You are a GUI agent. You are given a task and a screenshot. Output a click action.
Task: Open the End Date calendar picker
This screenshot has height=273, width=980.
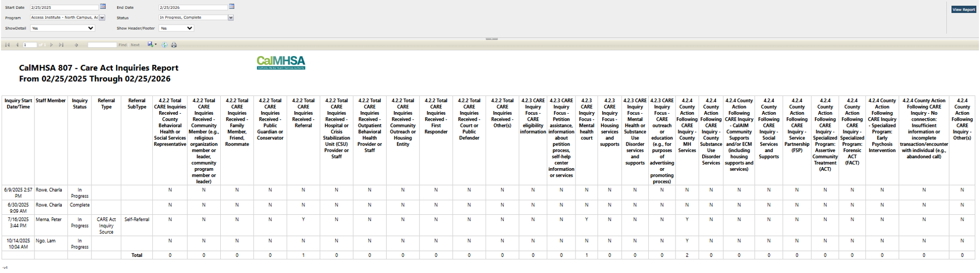point(232,7)
